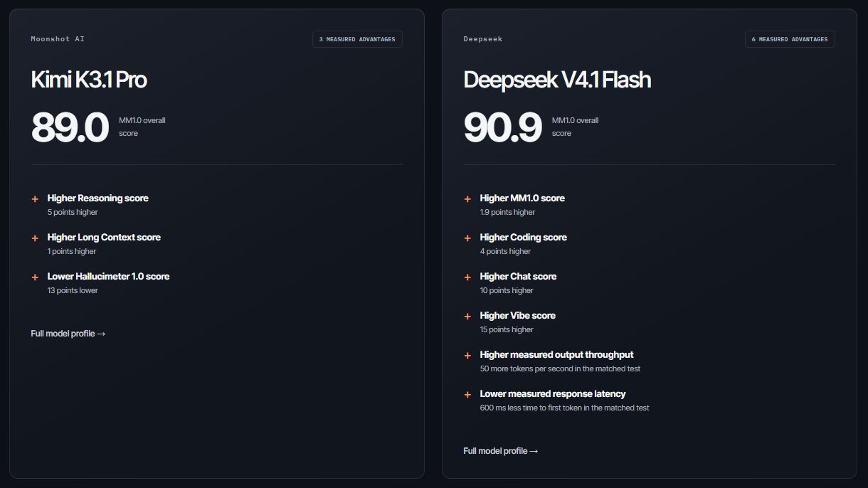Open Kimi K3.1 Pro full model profile
Screen dimensions: 868x488
(x=68, y=334)
